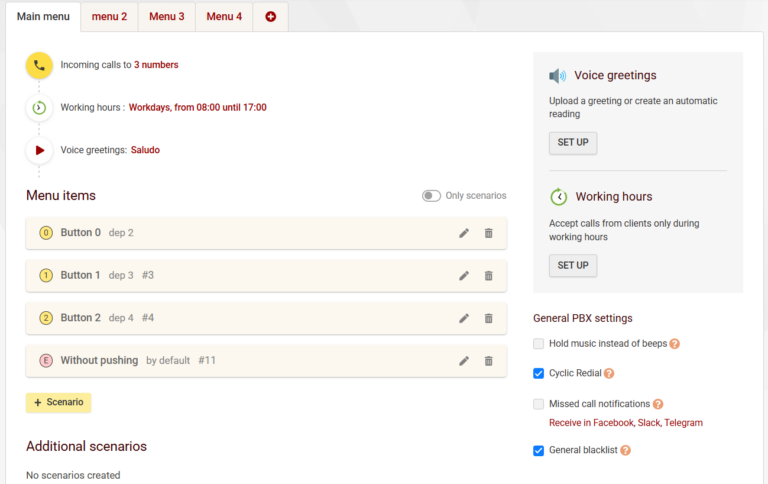Show help for Hold music option
The image size is (768, 484).
675,344
